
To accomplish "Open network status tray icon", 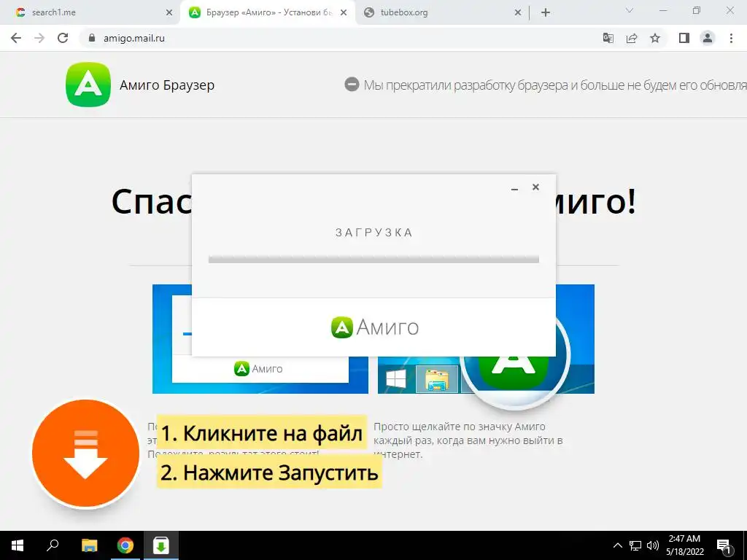I will [635, 545].
